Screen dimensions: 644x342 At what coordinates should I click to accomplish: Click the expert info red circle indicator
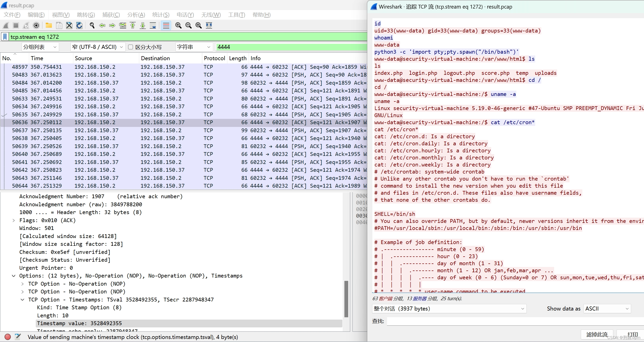point(8,337)
